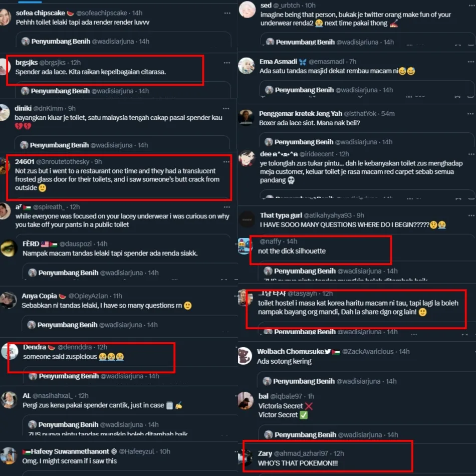The height and width of the screenshot is (476, 476).
Task: Open more options menu on 24601's tweet
Action: click(226, 162)
